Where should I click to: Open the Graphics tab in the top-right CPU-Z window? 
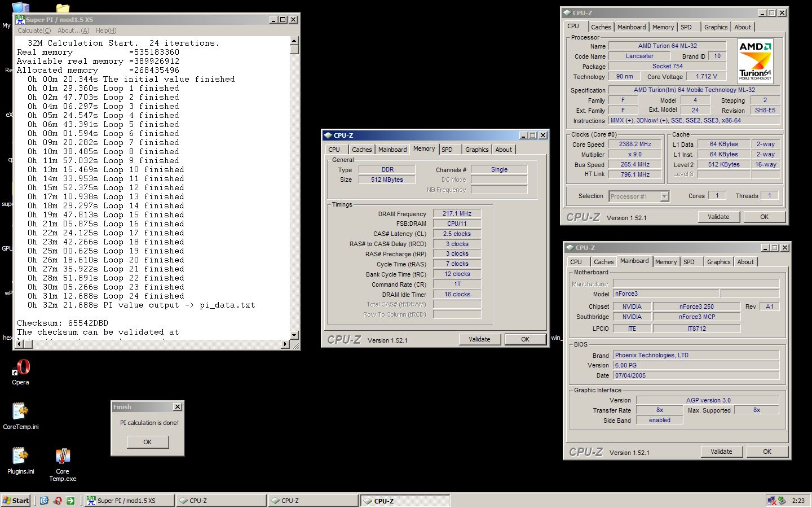716,27
